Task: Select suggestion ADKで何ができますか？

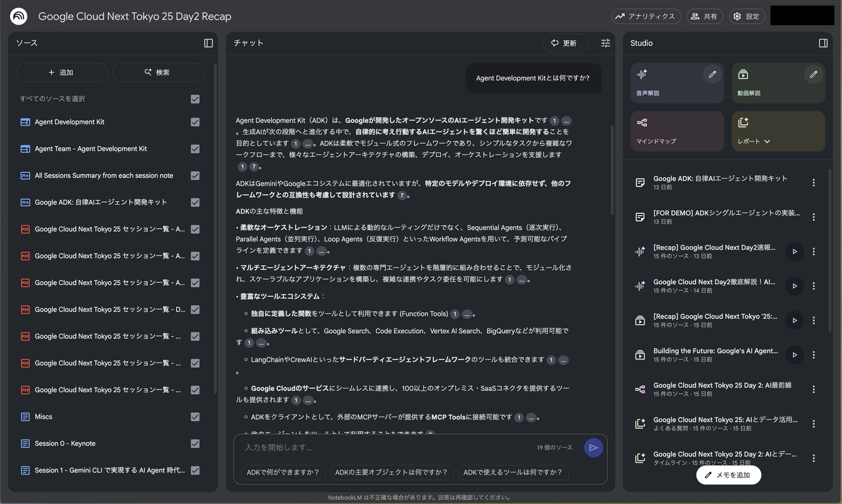Action: click(283, 472)
